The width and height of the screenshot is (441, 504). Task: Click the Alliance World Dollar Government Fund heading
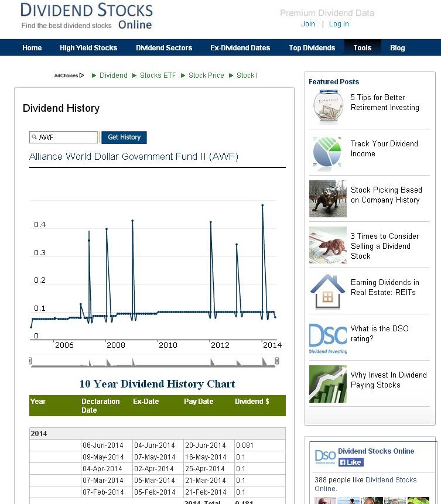(x=134, y=156)
